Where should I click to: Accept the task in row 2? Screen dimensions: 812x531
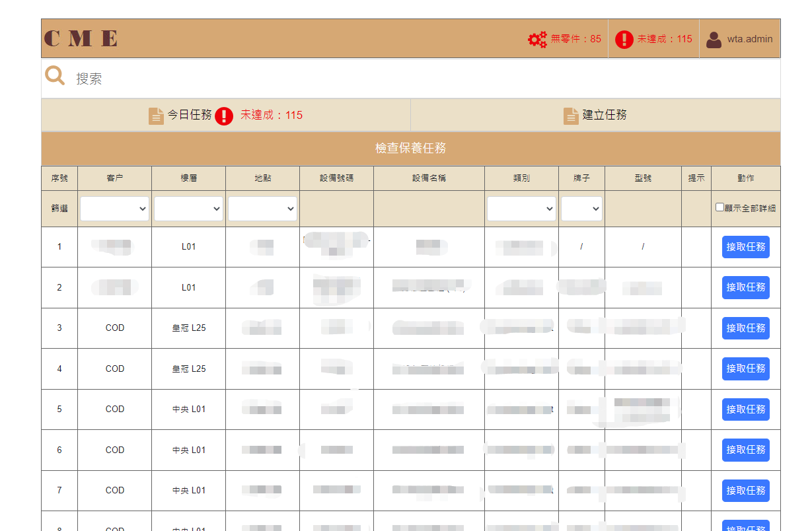(x=746, y=287)
